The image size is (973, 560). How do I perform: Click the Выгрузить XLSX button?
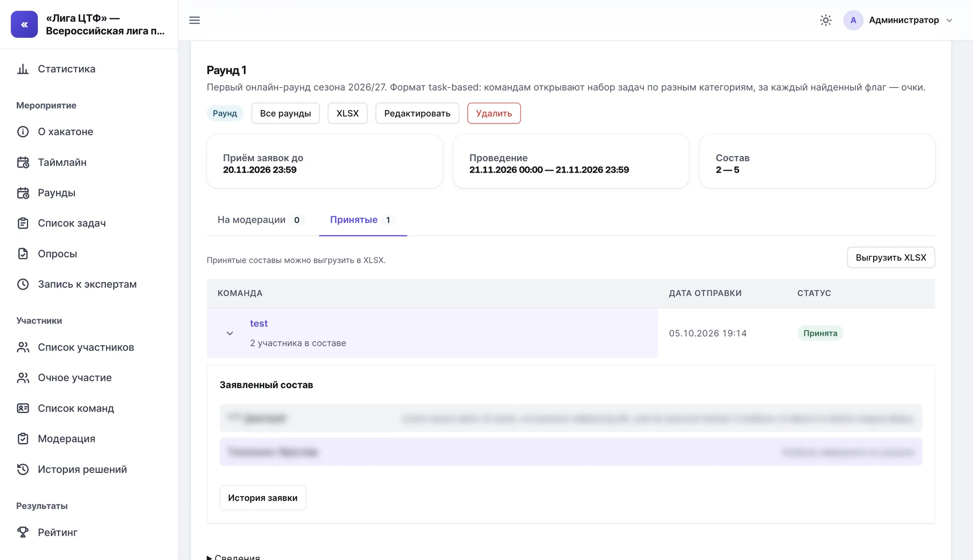click(x=891, y=258)
